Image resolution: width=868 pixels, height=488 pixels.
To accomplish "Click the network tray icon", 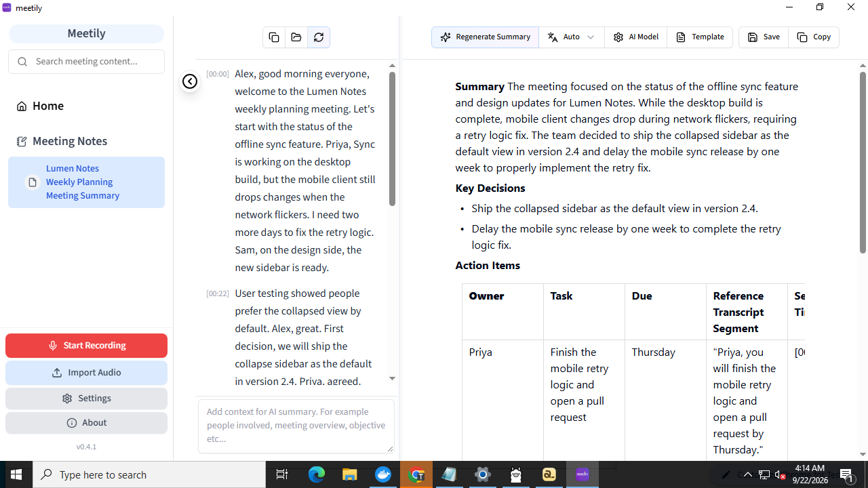I will pos(764,474).
